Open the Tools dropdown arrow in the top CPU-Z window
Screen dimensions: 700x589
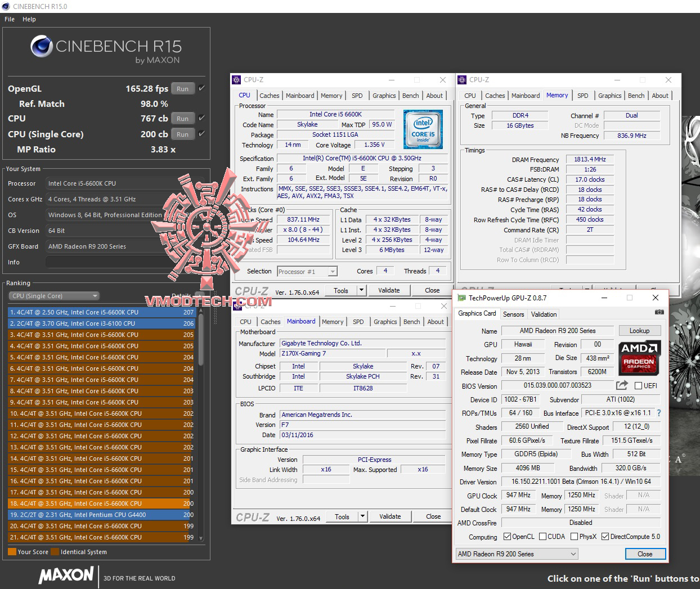coord(361,291)
